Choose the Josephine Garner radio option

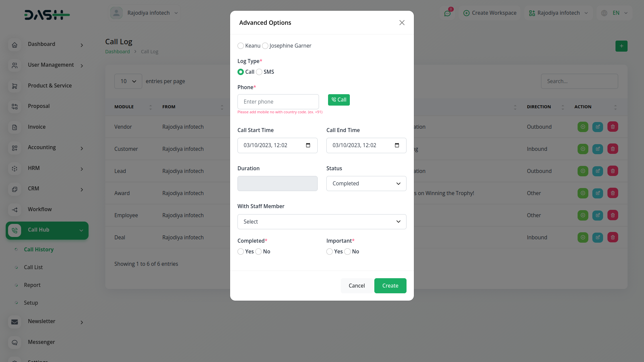coord(265,46)
